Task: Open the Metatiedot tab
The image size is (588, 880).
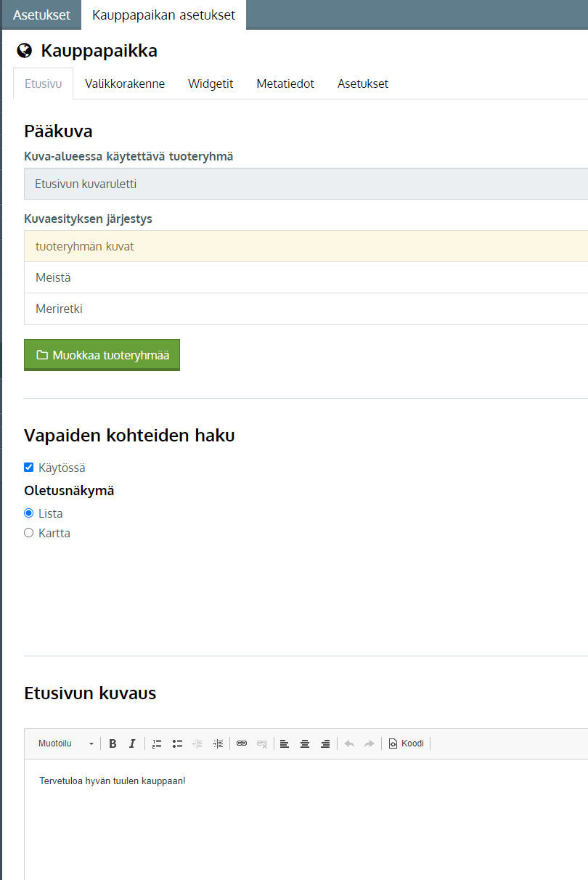Action: click(285, 83)
